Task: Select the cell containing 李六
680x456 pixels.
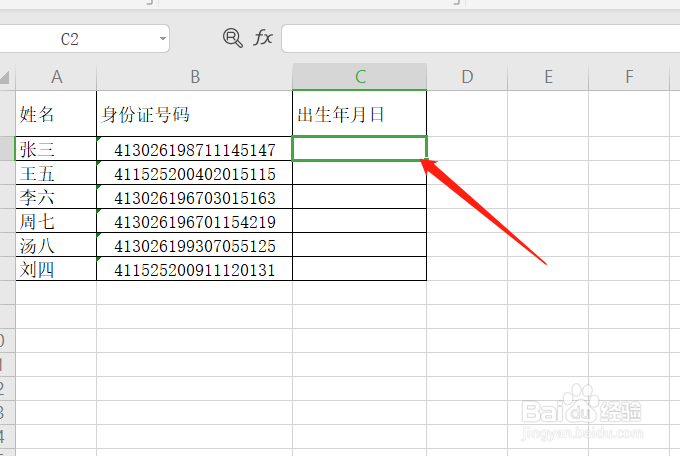Action: coord(56,197)
